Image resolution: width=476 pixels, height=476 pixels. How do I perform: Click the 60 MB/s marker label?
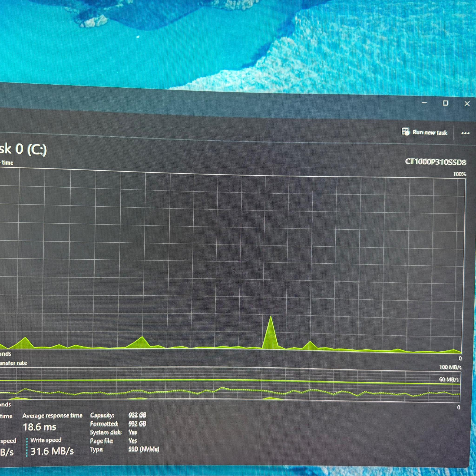pyautogui.click(x=449, y=379)
